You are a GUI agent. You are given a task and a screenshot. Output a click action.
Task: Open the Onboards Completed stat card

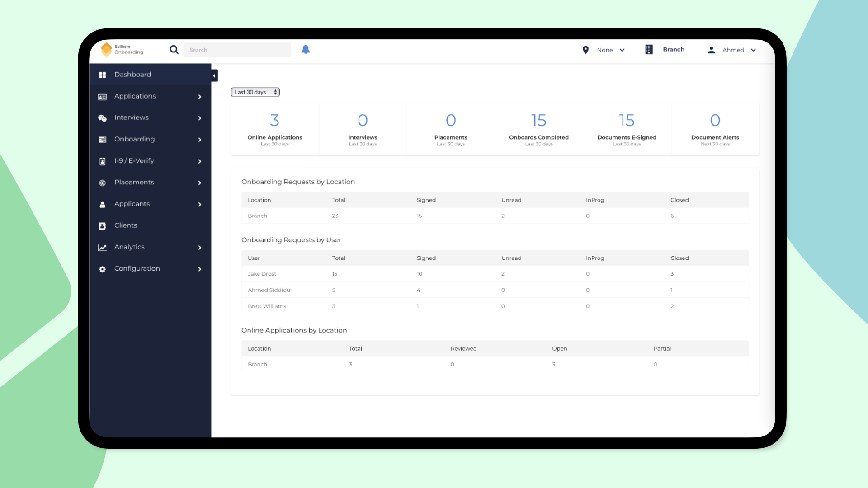538,129
